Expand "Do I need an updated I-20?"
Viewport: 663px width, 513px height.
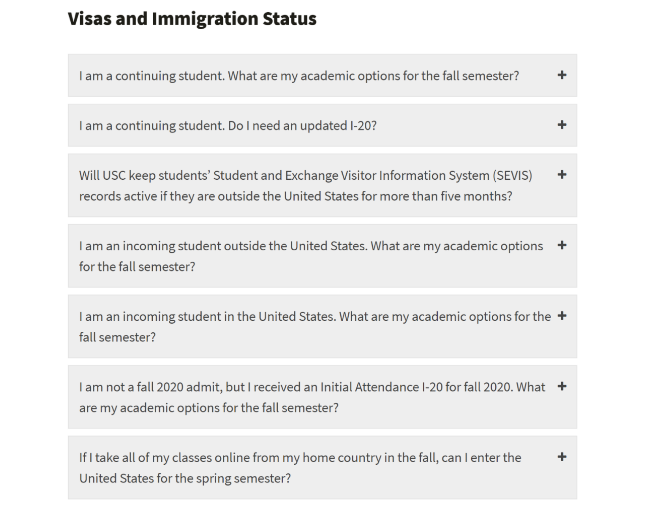[x=228, y=126]
